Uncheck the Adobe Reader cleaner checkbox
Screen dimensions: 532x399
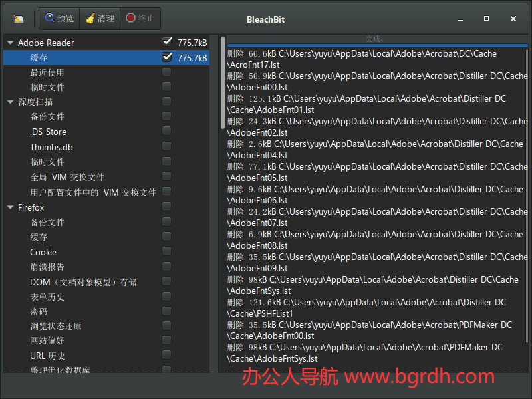coord(166,42)
